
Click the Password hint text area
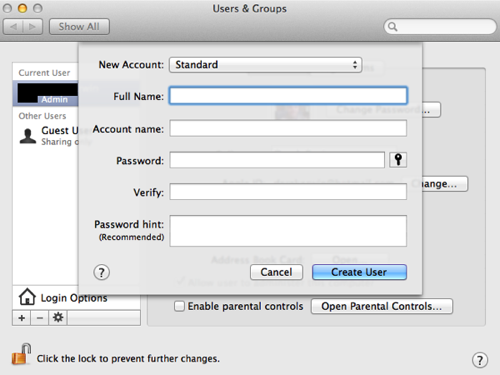tap(288, 231)
